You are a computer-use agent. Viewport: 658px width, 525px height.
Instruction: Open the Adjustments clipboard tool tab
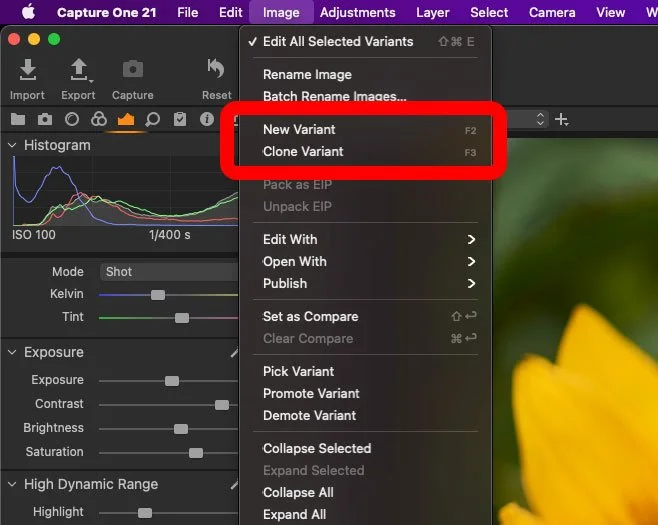[x=180, y=120]
